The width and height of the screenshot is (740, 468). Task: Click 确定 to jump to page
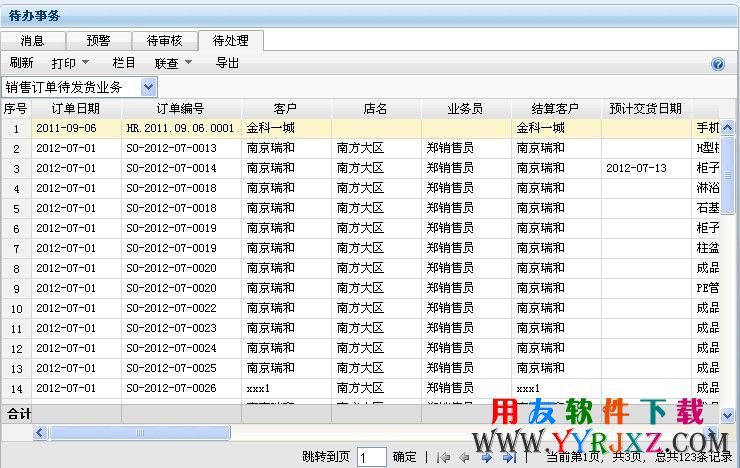pos(404,457)
